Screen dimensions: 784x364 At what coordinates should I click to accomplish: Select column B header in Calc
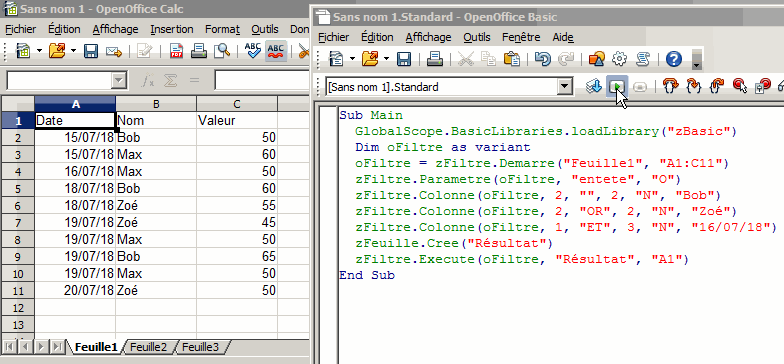pyautogui.click(x=156, y=104)
